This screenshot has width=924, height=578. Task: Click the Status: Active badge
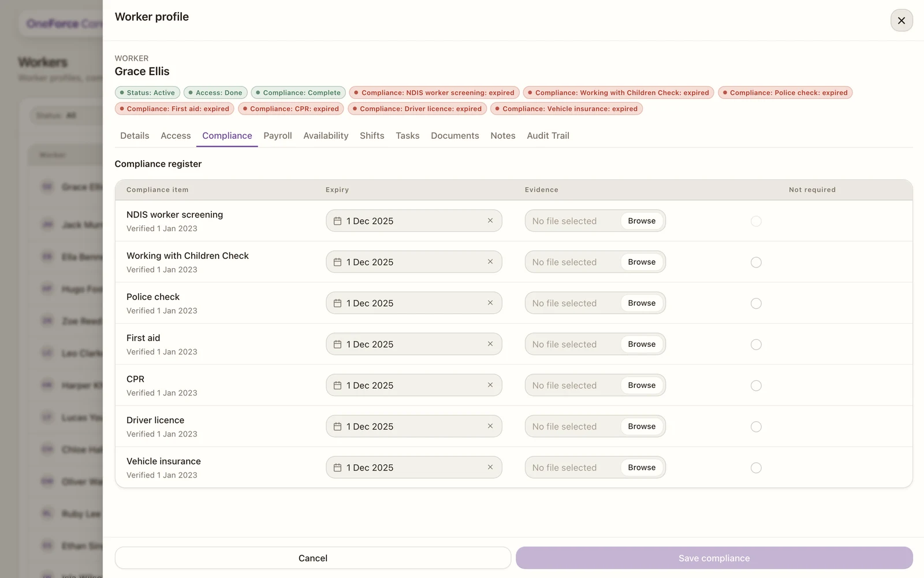(147, 92)
